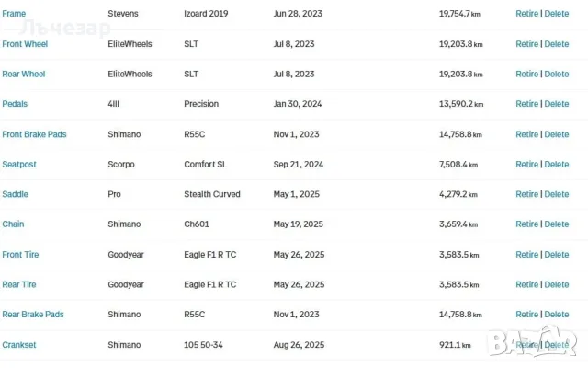Screen dimensions: 588x368
Task: Open the Front Wheel component link
Action: (x=25, y=44)
